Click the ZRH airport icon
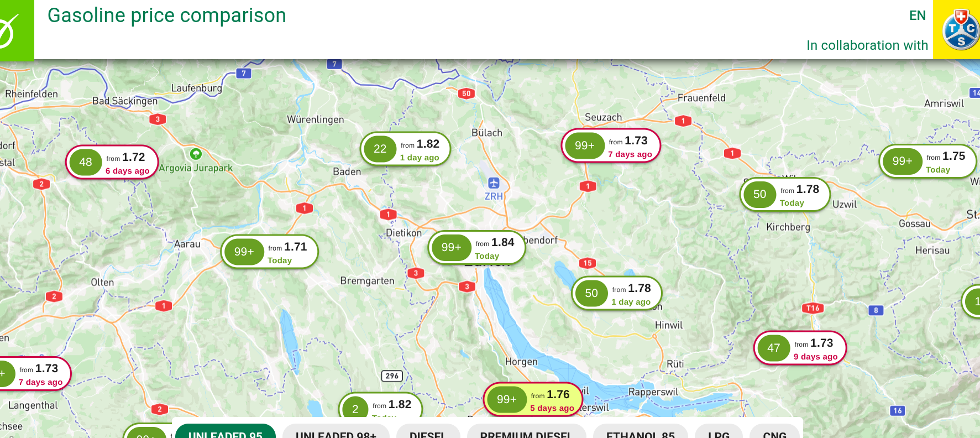The width and height of the screenshot is (980, 438). (494, 183)
